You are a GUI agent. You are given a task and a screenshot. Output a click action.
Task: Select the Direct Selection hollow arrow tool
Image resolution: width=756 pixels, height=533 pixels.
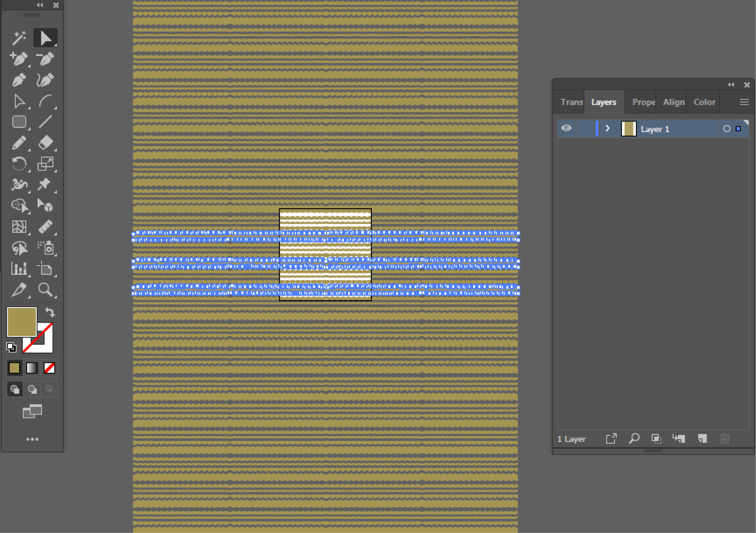coord(19,101)
